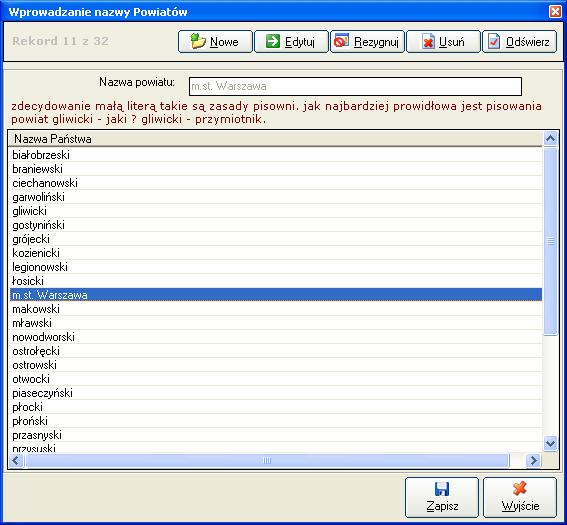This screenshot has height=525, width=567.
Task: Click the vertical scrollbar down arrow
Action: click(x=550, y=443)
